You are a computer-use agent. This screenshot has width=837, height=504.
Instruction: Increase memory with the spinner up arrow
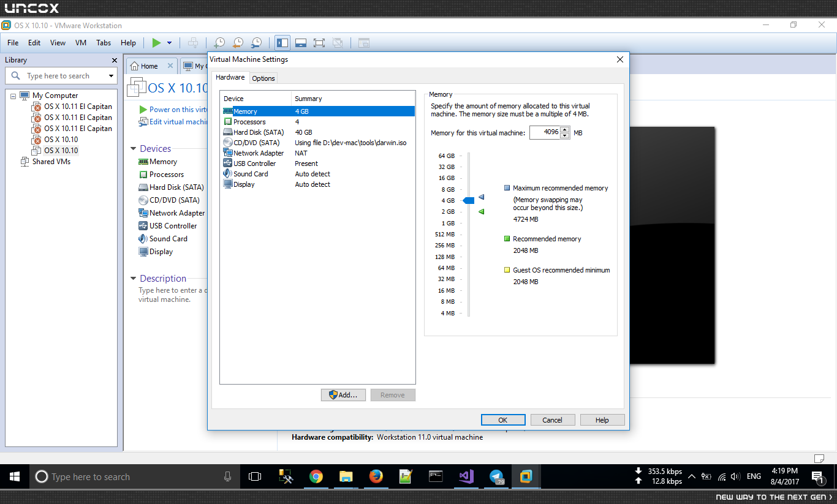pyautogui.click(x=565, y=129)
